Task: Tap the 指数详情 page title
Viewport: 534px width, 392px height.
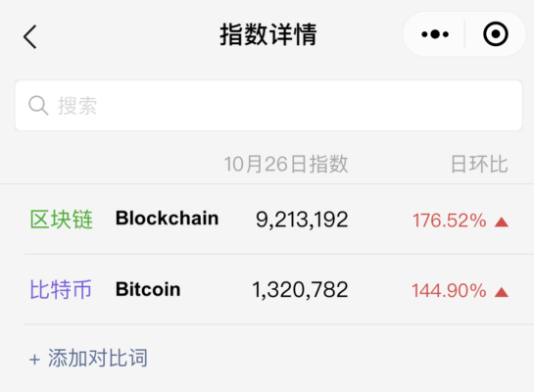Action: [268, 34]
